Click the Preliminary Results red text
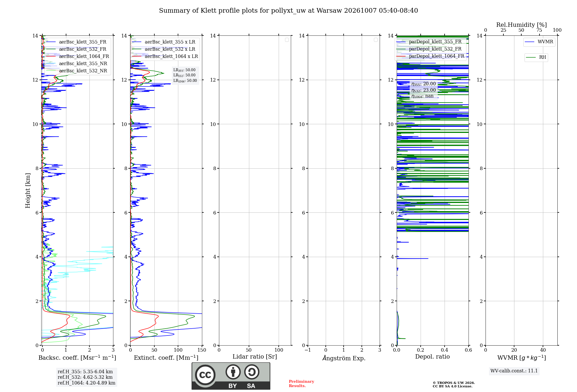Image resolution: width=577 pixels, height=392 pixels. pos(301,384)
